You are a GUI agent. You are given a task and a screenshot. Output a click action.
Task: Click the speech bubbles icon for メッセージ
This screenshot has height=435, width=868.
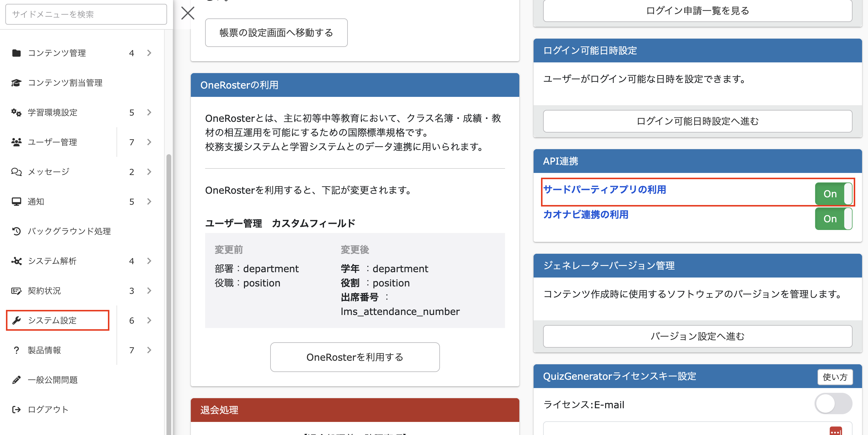coord(16,172)
